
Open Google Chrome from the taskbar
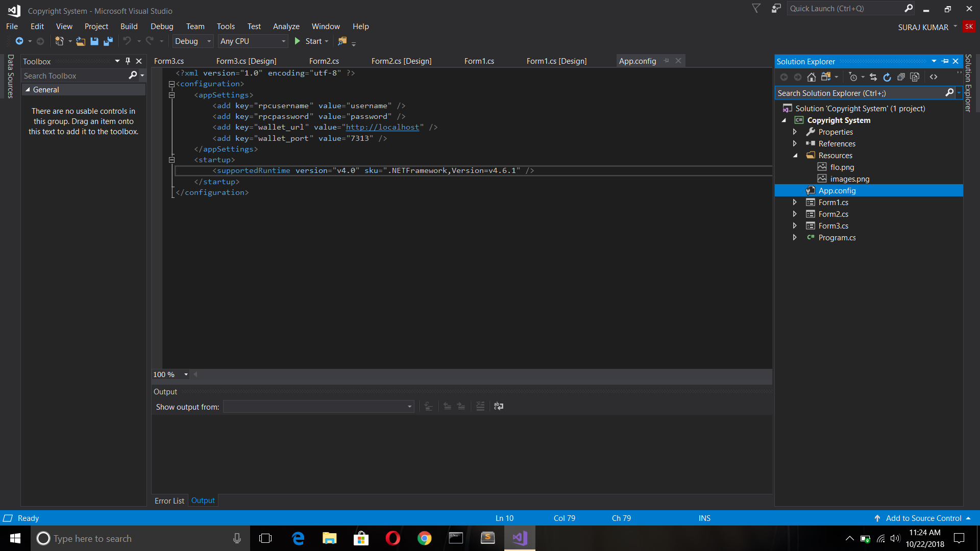(425, 538)
